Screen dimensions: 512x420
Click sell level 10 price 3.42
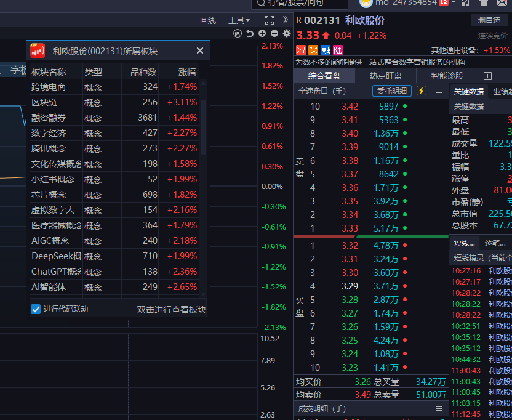[350, 106]
